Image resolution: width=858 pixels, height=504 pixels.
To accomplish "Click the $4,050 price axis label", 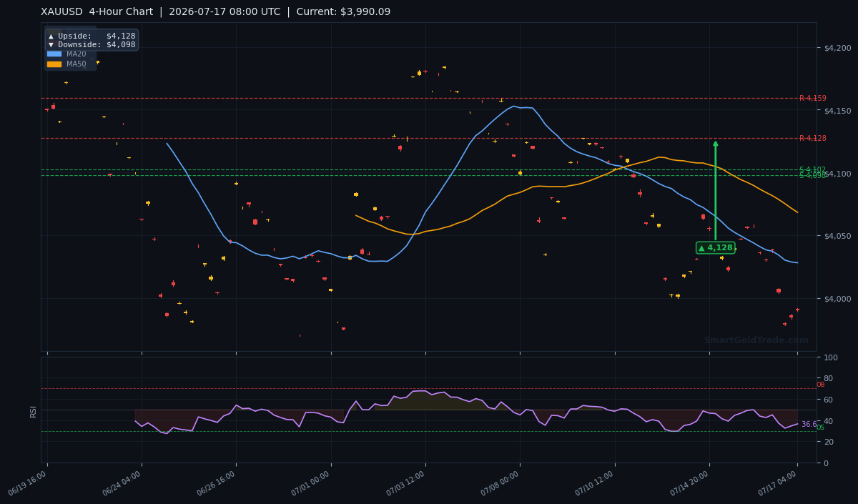I will 837,236.
